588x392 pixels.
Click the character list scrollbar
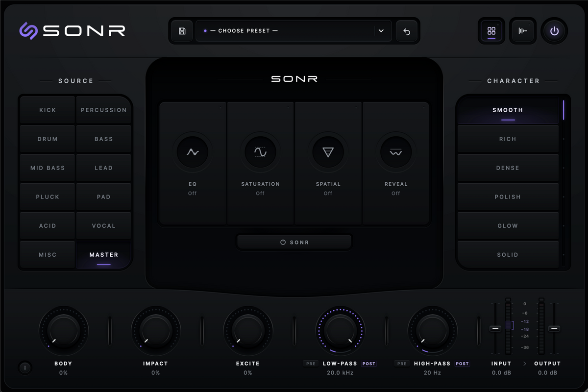[x=563, y=110]
